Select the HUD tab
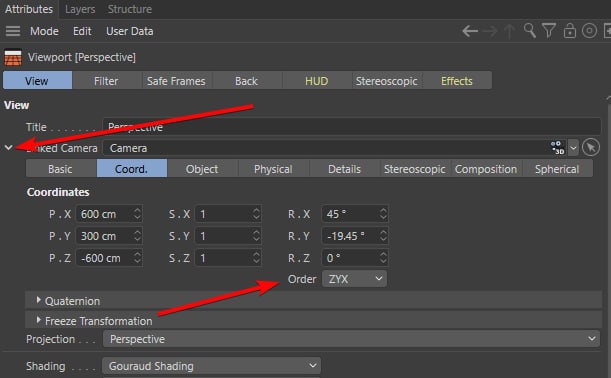 pos(316,81)
